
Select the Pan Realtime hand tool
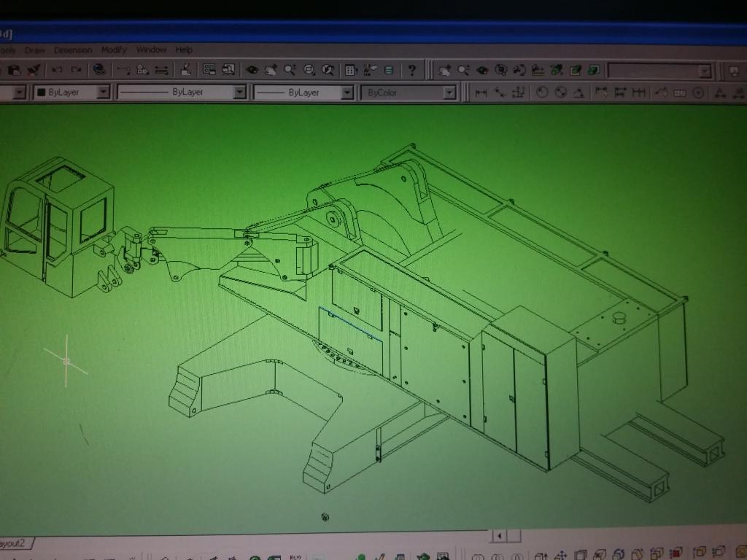tap(271, 70)
